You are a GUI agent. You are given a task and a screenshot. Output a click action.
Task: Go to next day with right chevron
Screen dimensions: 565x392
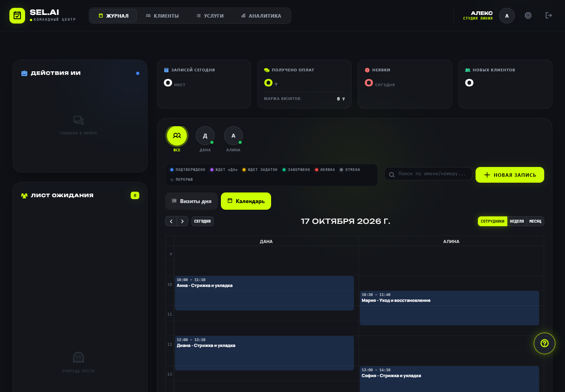[x=182, y=221]
